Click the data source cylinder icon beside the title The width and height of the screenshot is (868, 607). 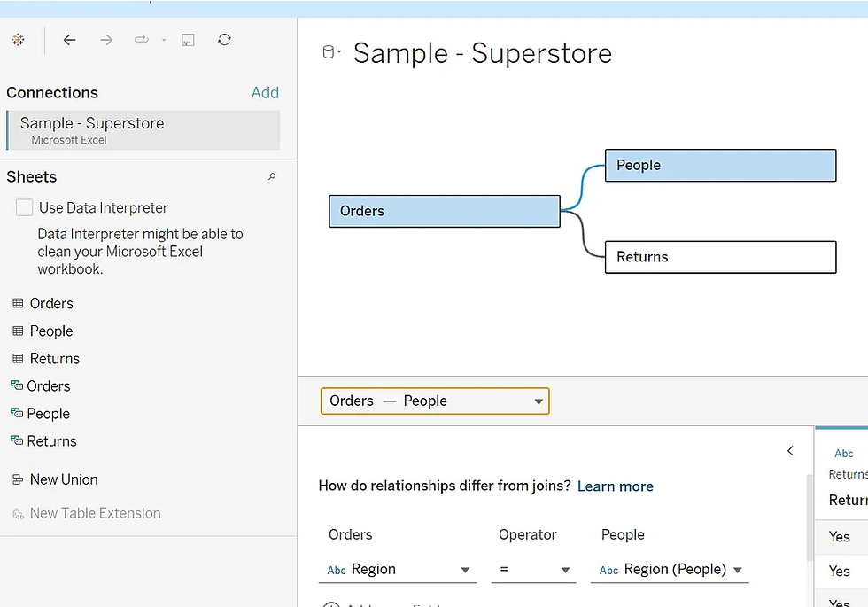[329, 51]
